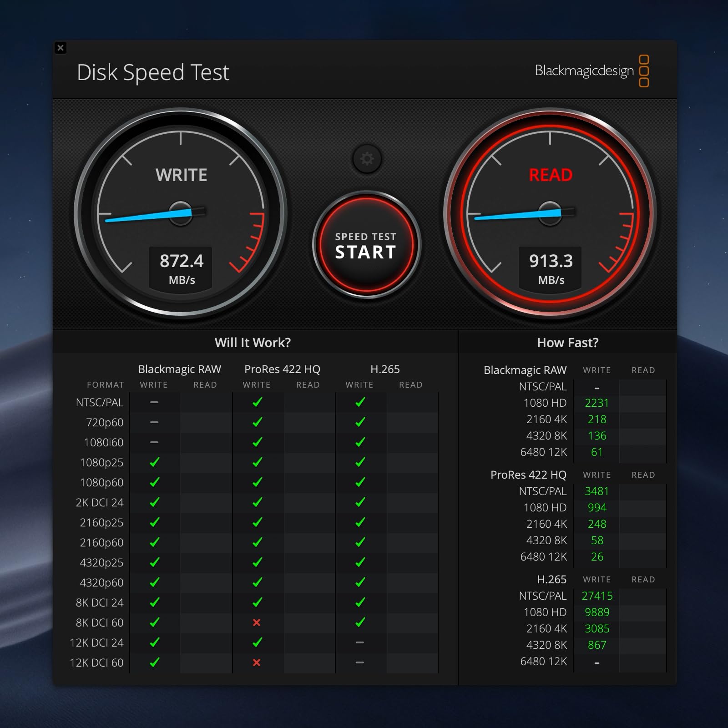Click the "FORMAT" column header
This screenshot has height=728, width=728.
(106, 385)
